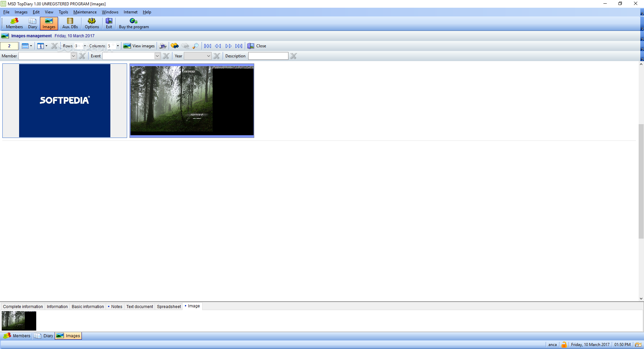Clear the Description filter with X
This screenshot has width=644, height=349.
point(293,56)
